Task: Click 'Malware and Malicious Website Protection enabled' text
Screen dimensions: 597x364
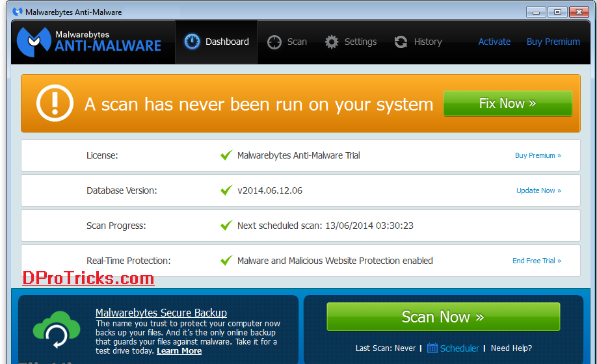Action: coord(335,261)
